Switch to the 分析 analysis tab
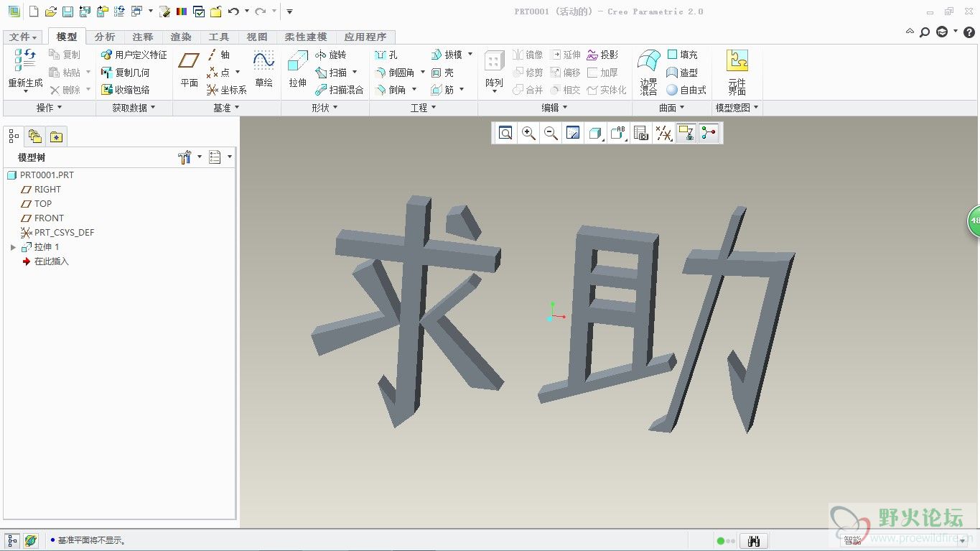This screenshot has height=551, width=980. 105,37
